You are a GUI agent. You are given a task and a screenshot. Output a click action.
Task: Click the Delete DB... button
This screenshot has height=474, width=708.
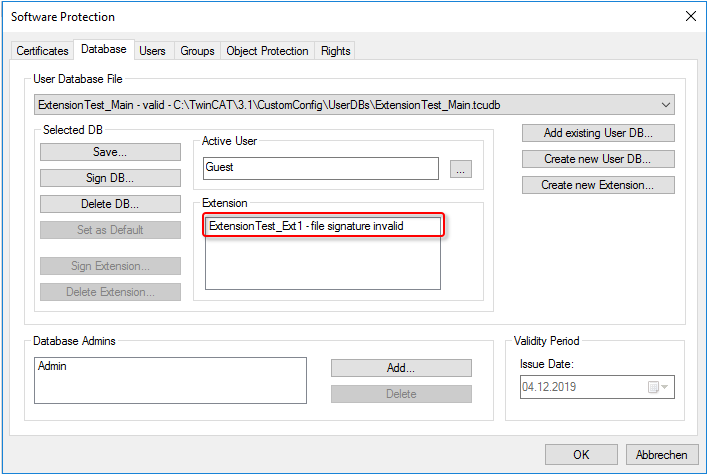pos(110,204)
